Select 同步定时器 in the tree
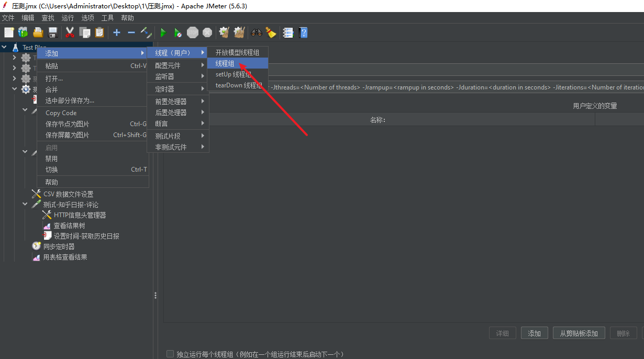The image size is (644, 359). coord(59,246)
